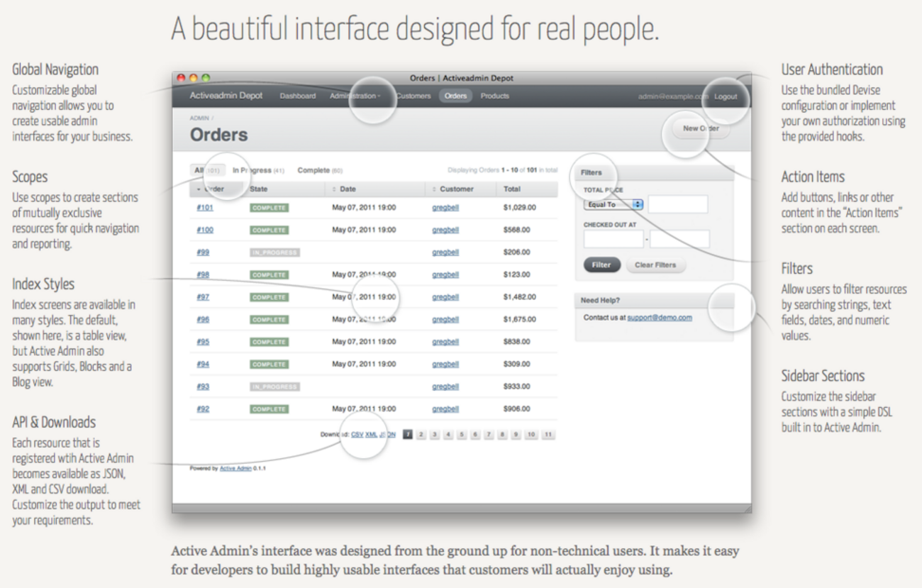This screenshot has width=922, height=588.
Task: Sort the table by Date column
Action: coord(376,189)
